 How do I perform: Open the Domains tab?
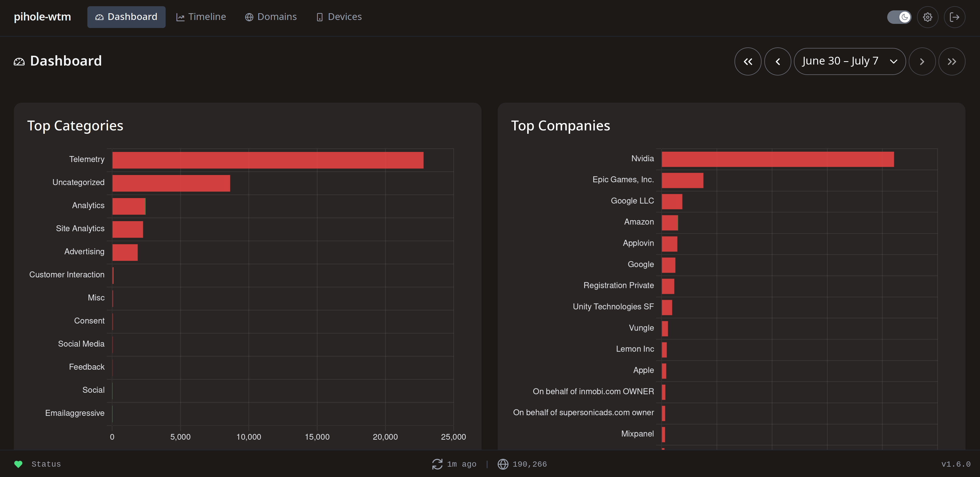271,17
